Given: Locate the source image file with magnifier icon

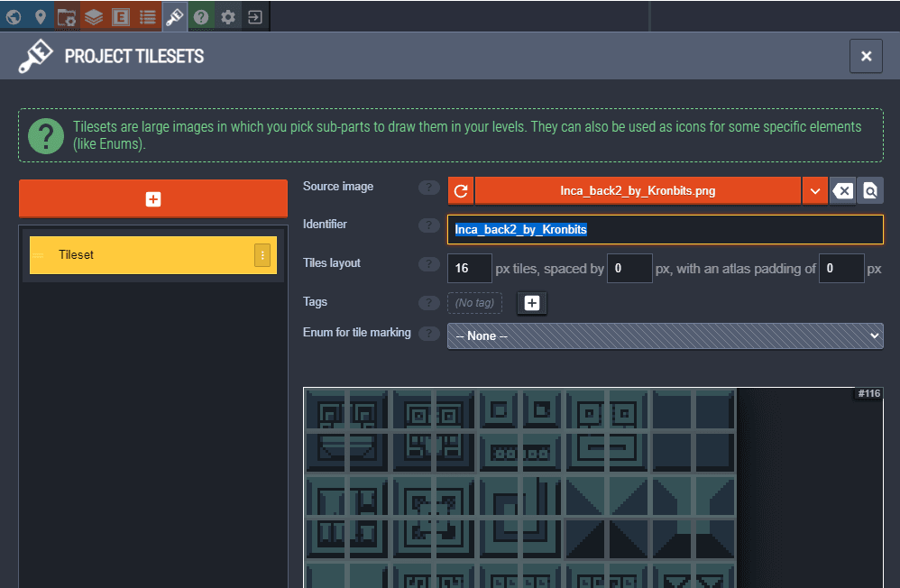Looking at the screenshot, I should [x=870, y=190].
